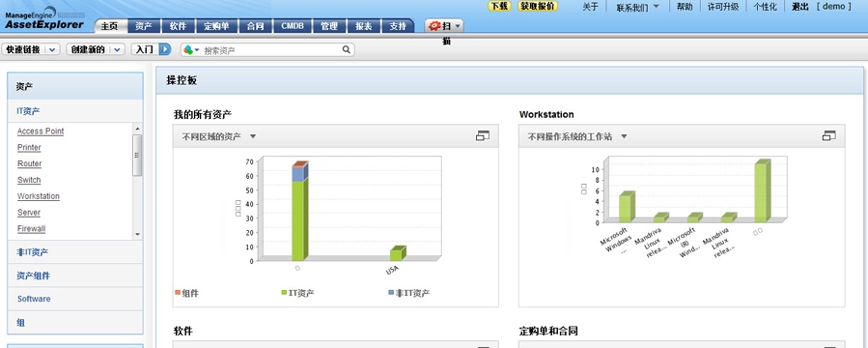The height and width of the screenshot is (348, 868).
Task: Click the ManageEngine AssetExplorer logo
Action: [x=44, y=17]
